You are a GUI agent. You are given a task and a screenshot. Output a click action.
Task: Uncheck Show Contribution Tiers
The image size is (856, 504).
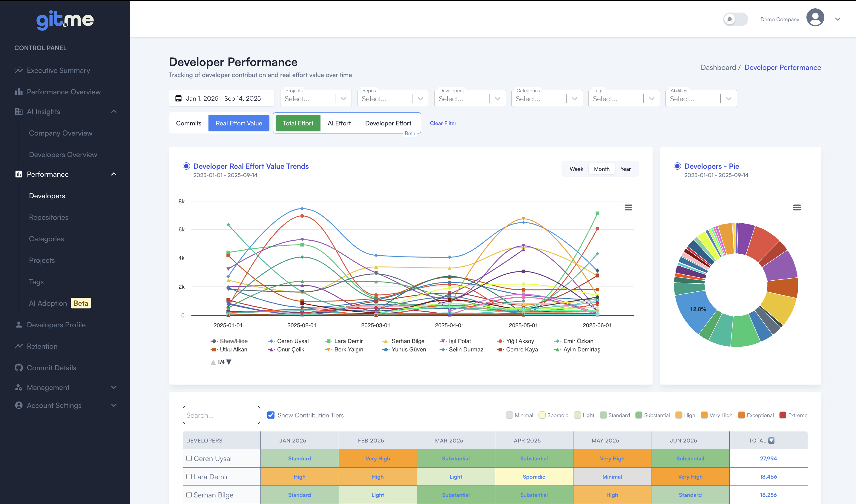coord(271,415)
